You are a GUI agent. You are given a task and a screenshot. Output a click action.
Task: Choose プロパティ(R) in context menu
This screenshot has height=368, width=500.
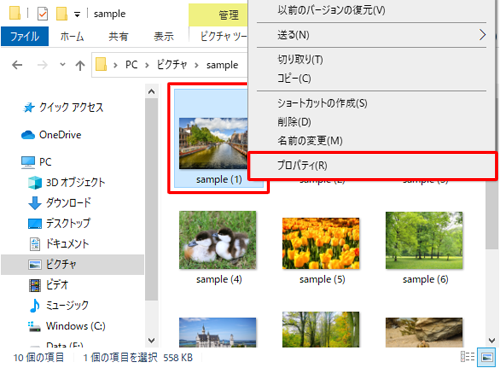coord(373,166)
